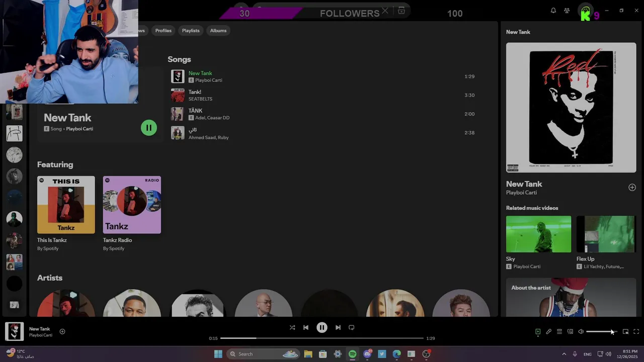
Task: Open Discord from the taskbar
Action: pos(367,354)
